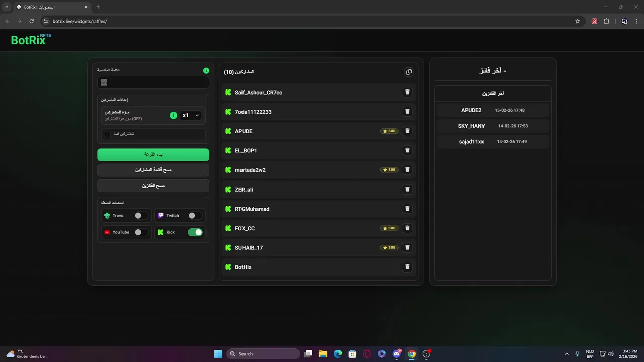Open Chrome from the taskbar

pyautogui.click(x=412, y=354)
